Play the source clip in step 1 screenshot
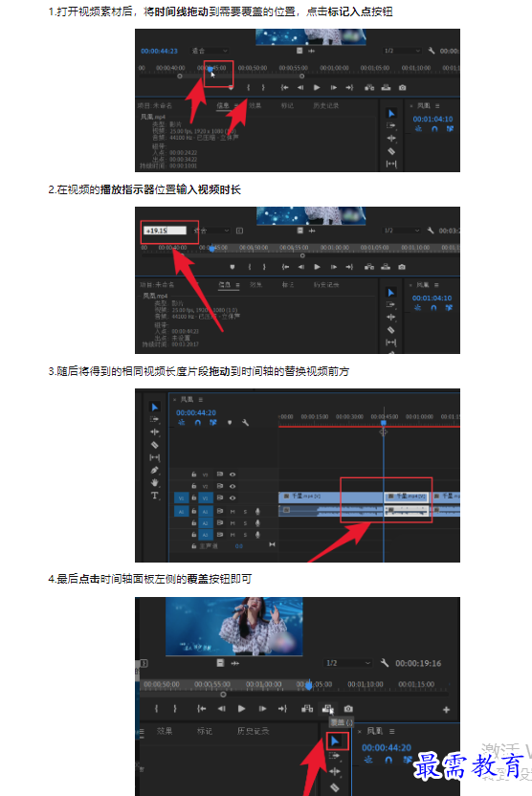The image size is (532, 796). coord(317,87)
